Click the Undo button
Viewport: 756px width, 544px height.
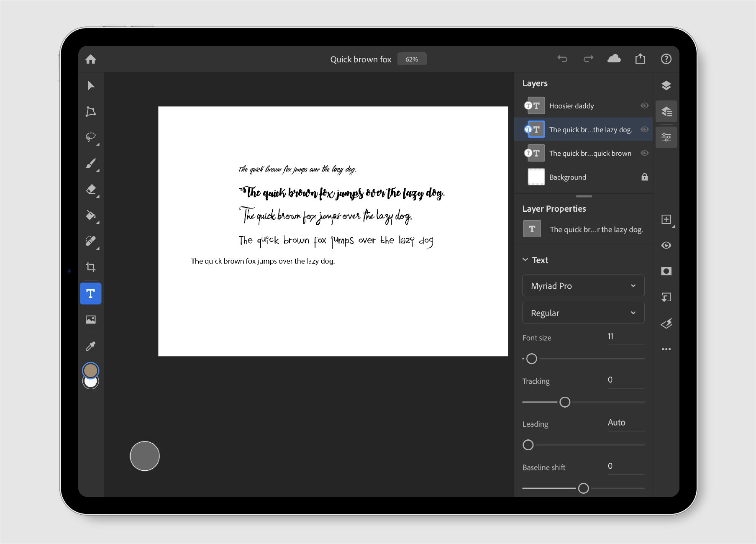tap(563, 59)
